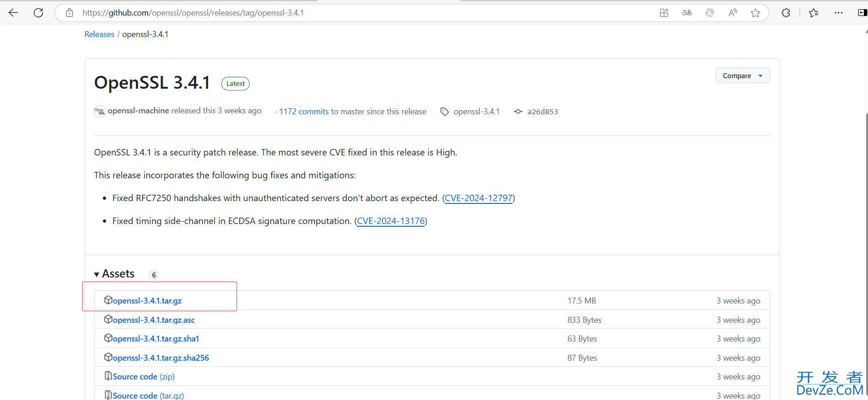Focus the browser address bar URL
The height and width of the screenshot is (400, 868).
click(x=193, y=13)
